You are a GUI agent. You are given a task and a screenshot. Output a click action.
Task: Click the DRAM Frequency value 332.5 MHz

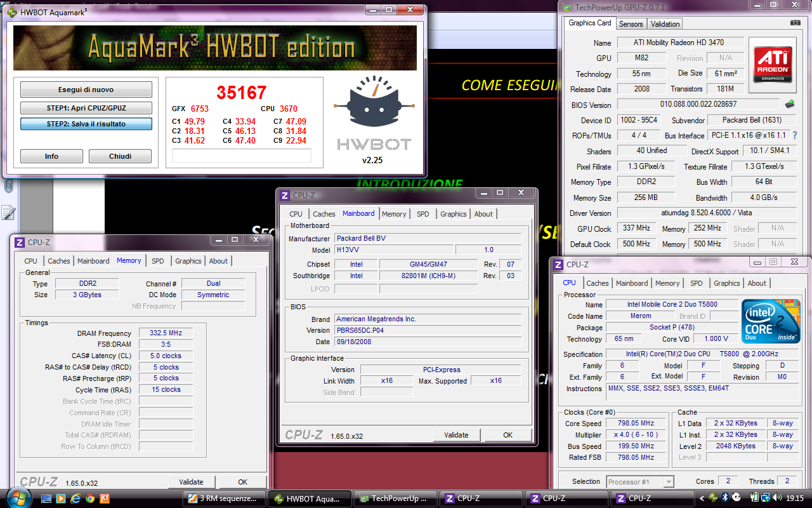click(x=167, y=333)
